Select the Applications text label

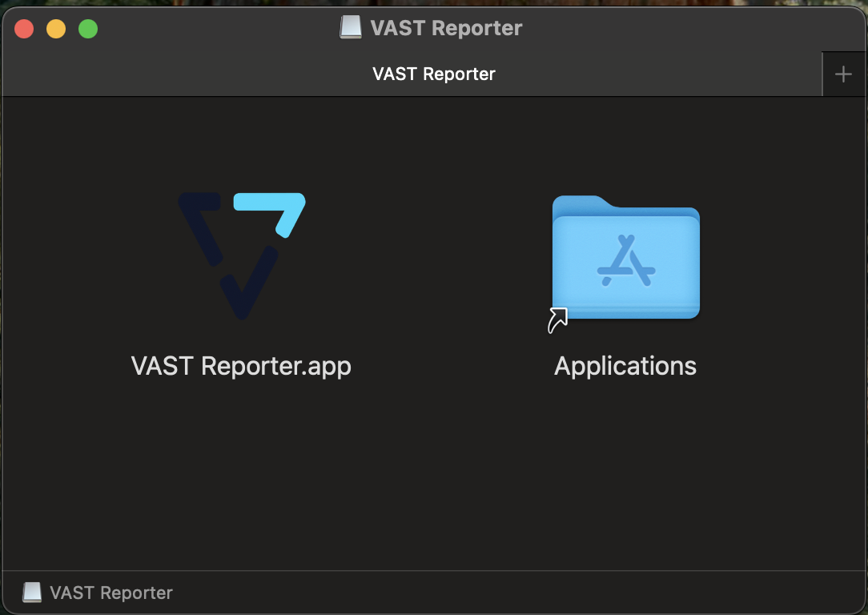[625, 366]
